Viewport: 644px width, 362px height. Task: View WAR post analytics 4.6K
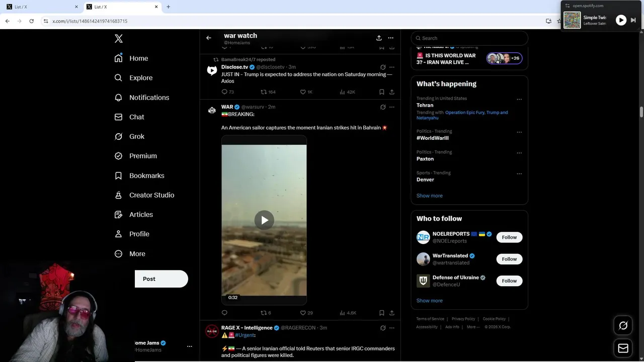(x=348, y=313)
